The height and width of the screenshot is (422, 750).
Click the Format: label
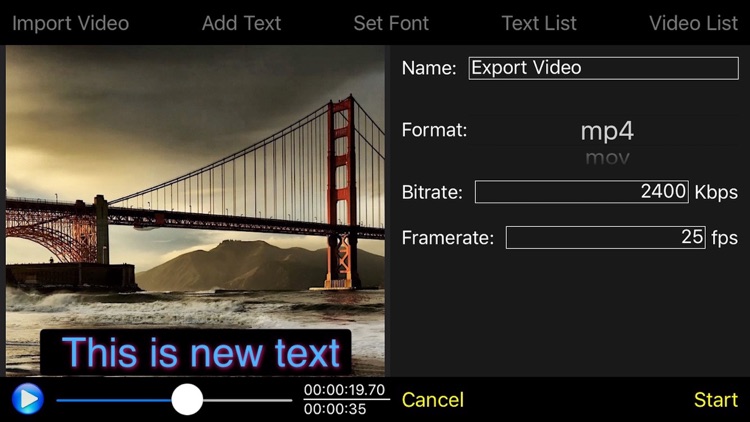tap(434, 130)
